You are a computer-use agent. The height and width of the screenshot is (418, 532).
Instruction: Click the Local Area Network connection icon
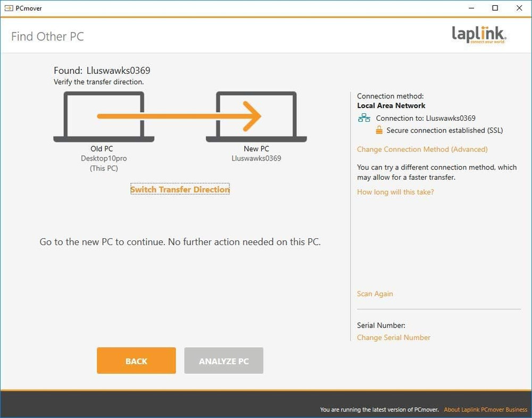(x=364, y=118)
